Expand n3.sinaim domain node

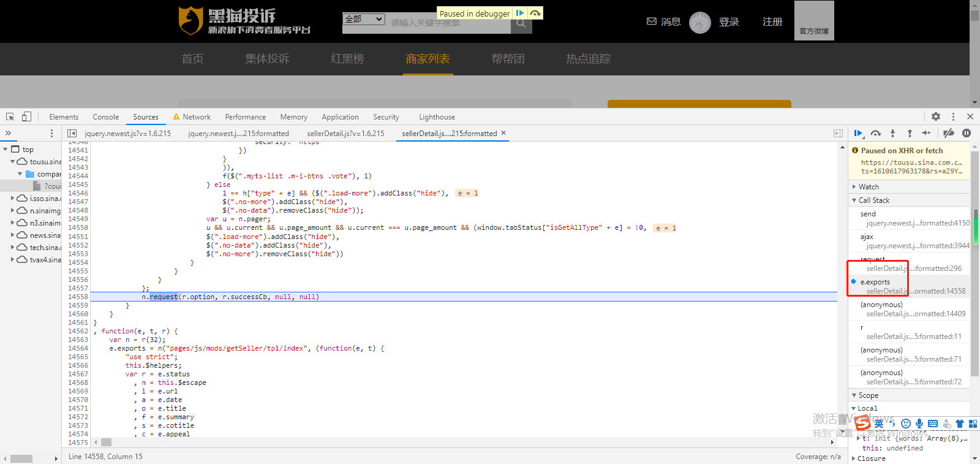(12, 222)
